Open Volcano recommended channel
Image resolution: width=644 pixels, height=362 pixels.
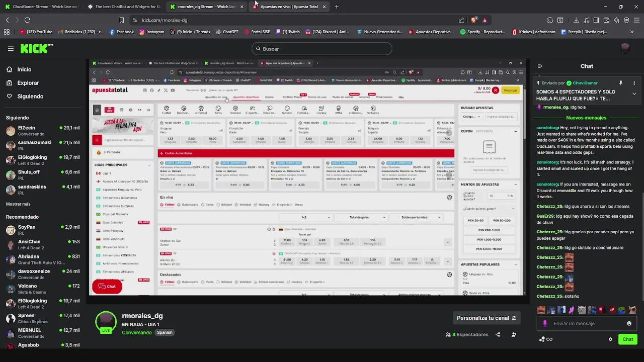(43, 289)
